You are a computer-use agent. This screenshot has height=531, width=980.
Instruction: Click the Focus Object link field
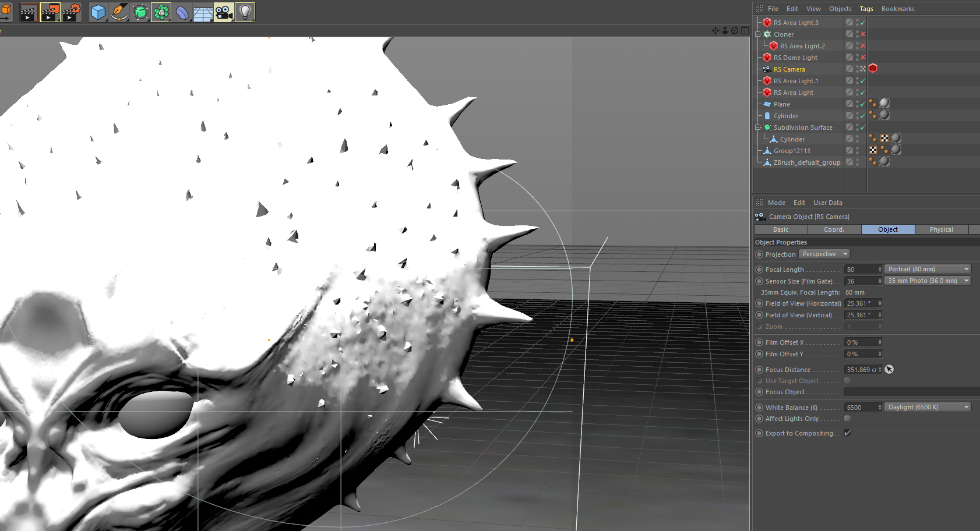(x=912, y=392)
